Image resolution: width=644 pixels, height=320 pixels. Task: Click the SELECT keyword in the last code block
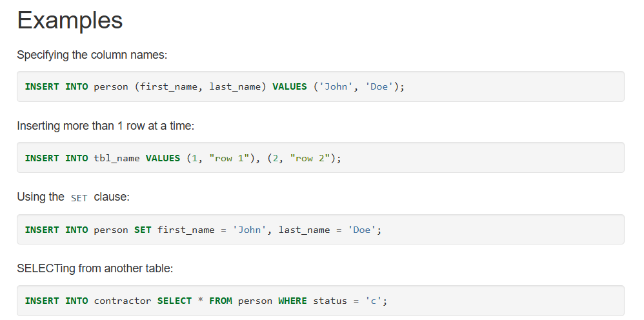coord(174,301)
